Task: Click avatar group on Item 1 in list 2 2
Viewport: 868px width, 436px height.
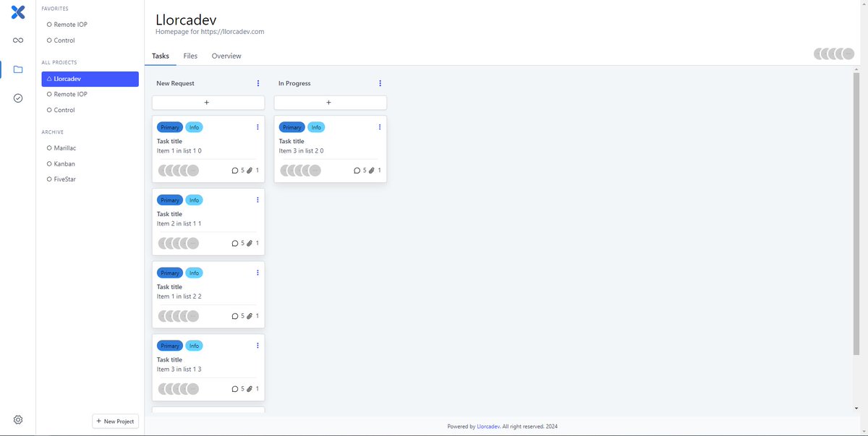Action: [x=179, y=316]
